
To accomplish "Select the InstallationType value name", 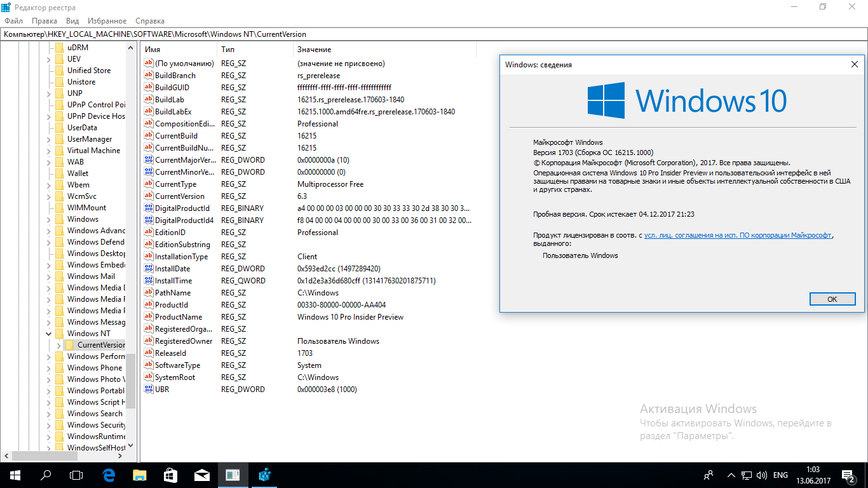I will (x=182, y=257).
